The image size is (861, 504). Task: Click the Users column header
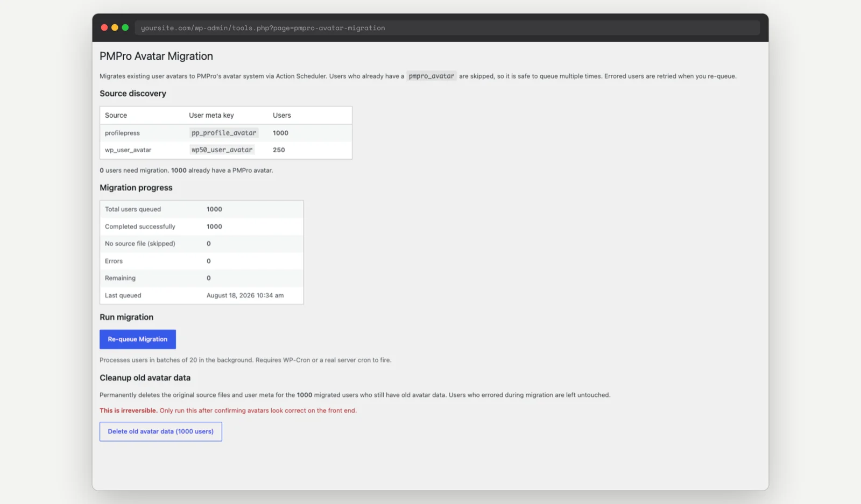(x=282, y=115)
